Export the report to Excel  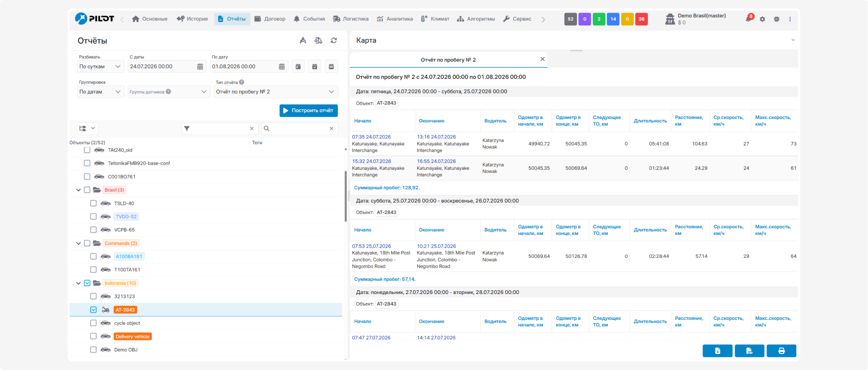pos(717,351)
